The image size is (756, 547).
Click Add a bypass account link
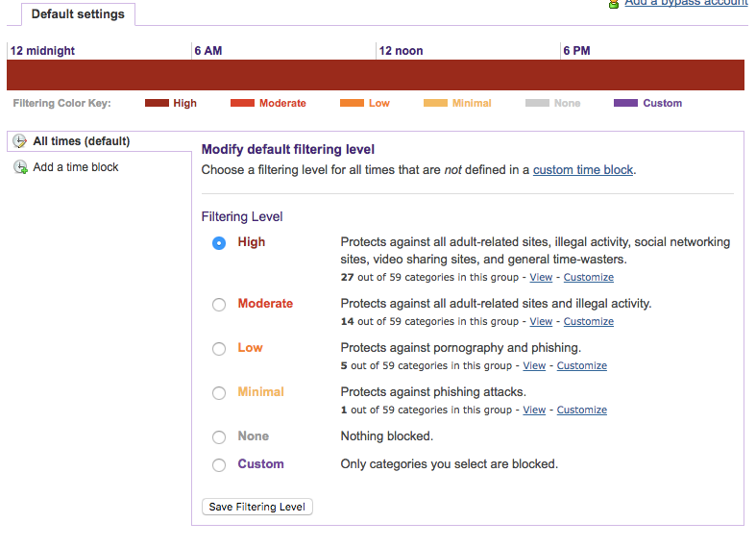pos(686,4)
